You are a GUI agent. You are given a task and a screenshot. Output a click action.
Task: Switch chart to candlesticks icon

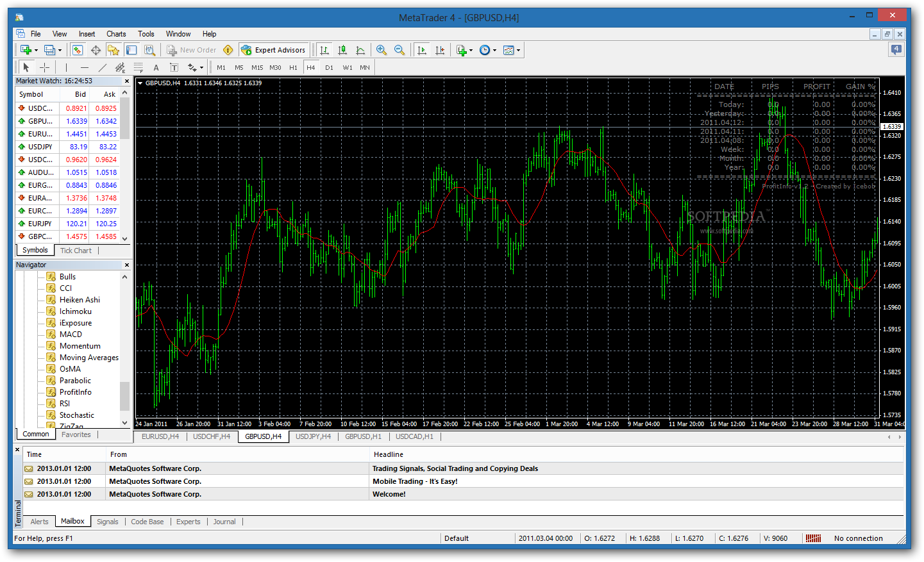342,50
